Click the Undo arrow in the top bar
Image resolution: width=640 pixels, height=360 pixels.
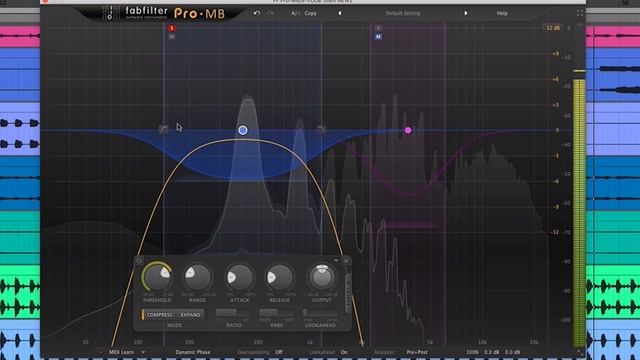coord(257,13)
